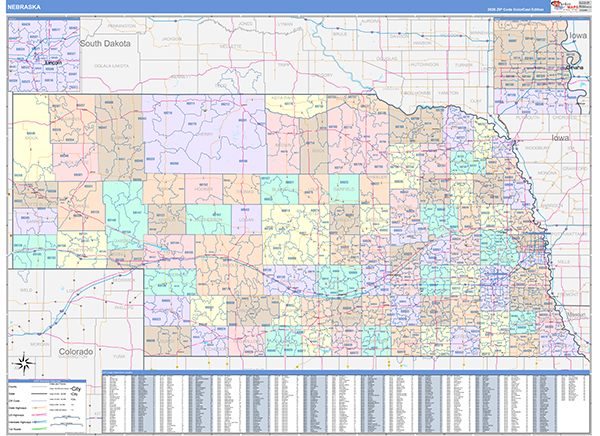This screenshot has width=600, height=436.
Task: Click the YANKTON county label
Action: (448, 93)
